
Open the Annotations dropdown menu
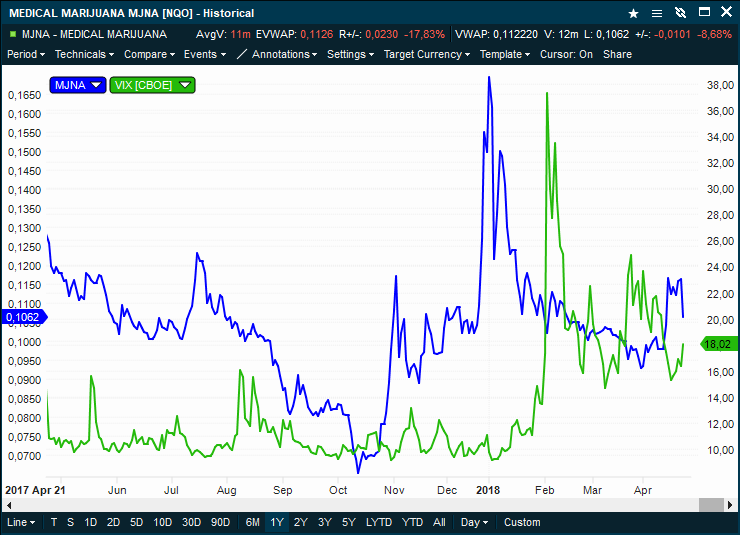point(284,54)
